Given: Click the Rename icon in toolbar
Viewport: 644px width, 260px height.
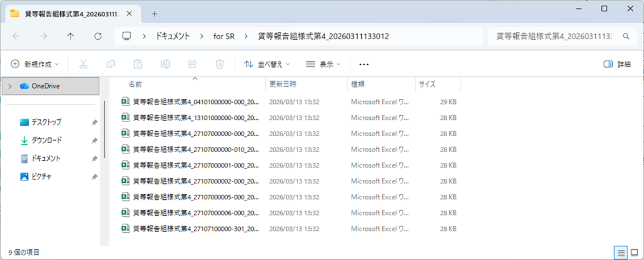Looking at the screenshot, I should tap(165, 64).
